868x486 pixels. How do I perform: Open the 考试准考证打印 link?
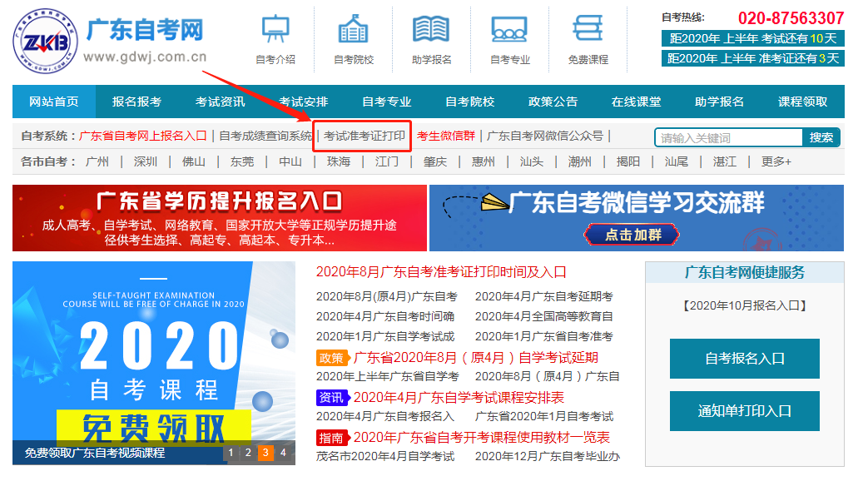click(364, 136)
